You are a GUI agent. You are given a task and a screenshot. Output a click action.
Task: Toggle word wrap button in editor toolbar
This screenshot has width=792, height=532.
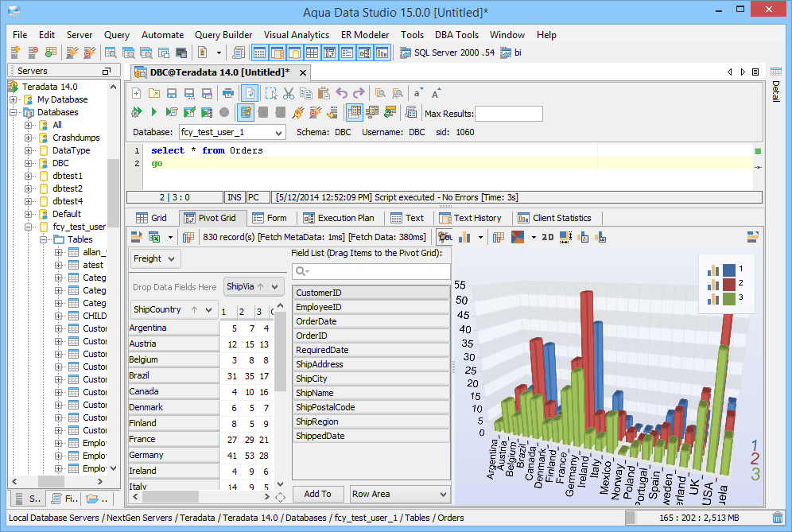tap(250, 93)
